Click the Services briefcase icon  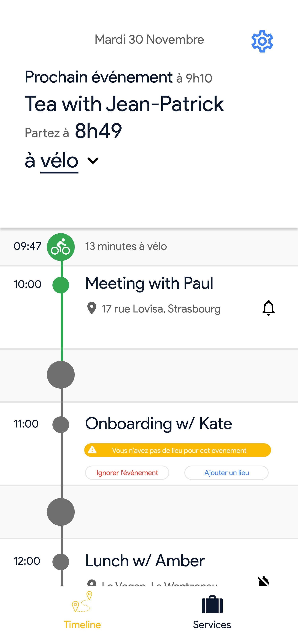pyautogui.click(x=212, y=605)
